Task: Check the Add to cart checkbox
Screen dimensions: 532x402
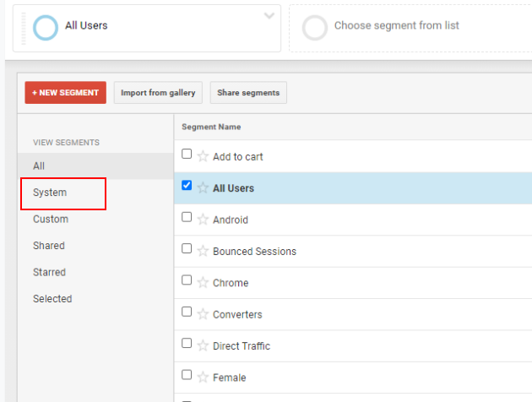Action: pos(187,154)
